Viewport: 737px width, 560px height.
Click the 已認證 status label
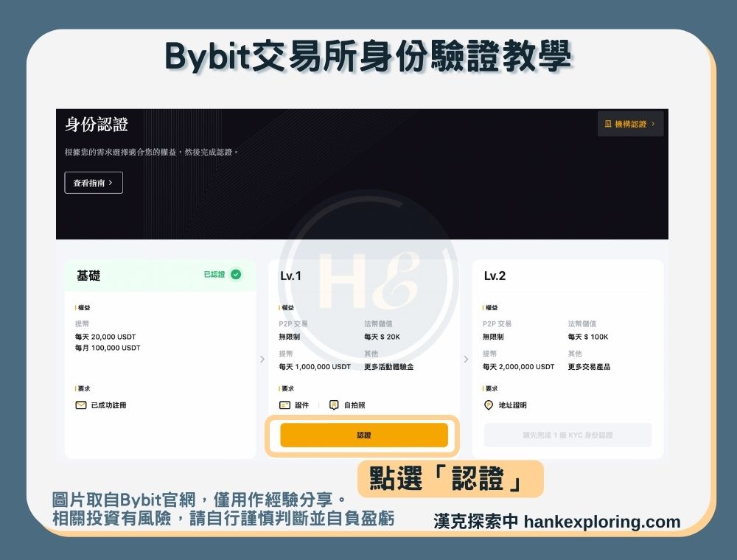point(214,274)
